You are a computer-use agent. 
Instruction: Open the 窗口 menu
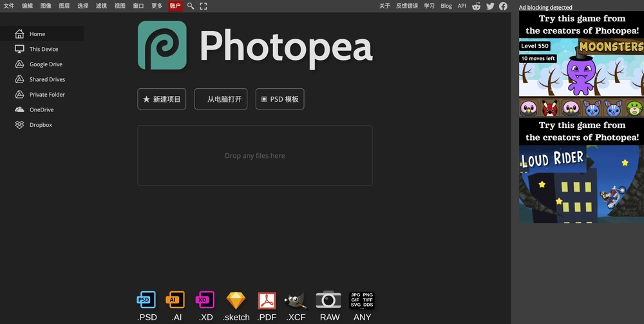[138, 6]
